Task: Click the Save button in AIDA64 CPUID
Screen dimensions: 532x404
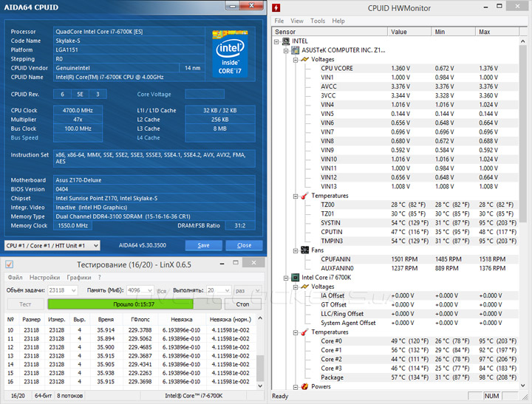Action: [x=203, y=245]
